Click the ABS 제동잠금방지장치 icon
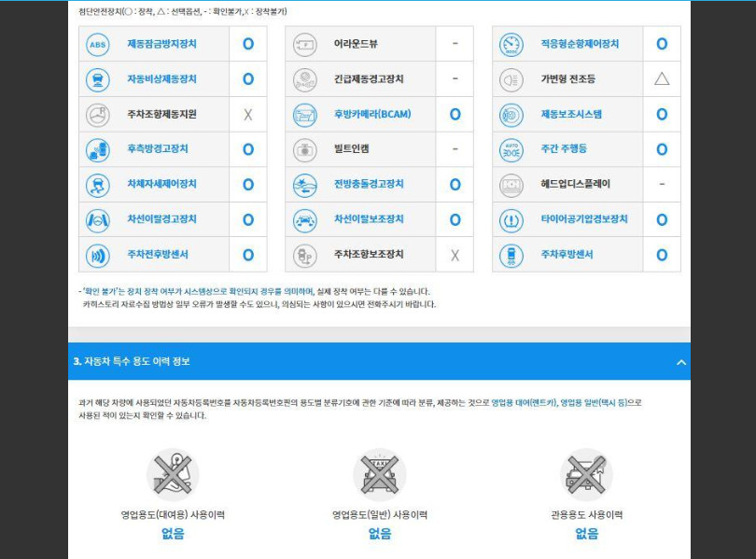 98,45
